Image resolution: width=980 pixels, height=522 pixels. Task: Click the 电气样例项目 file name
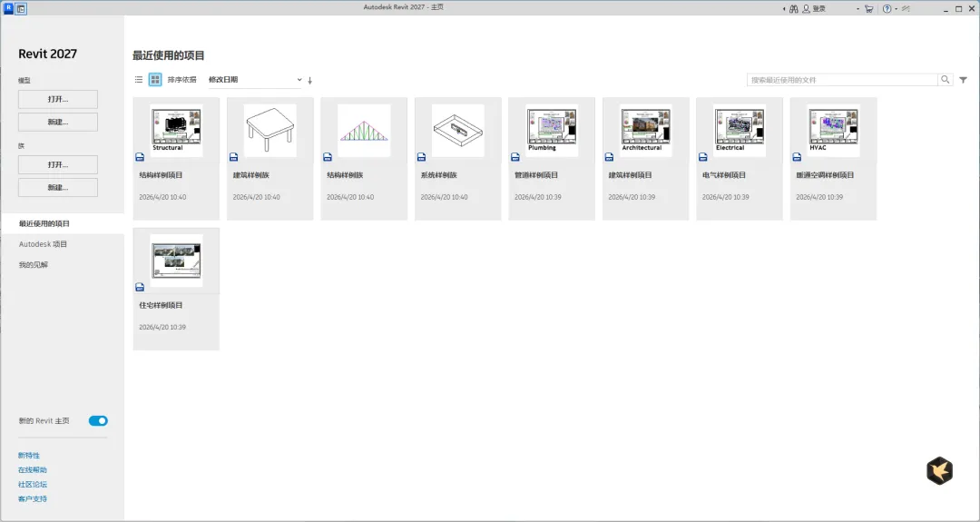pyautogui.click(x=724, y=175)
